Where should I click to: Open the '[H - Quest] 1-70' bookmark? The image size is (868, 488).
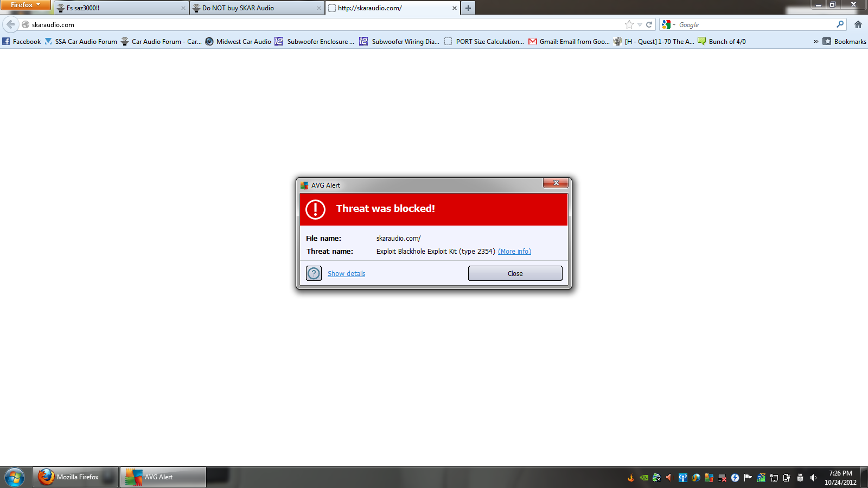[654, 41]
